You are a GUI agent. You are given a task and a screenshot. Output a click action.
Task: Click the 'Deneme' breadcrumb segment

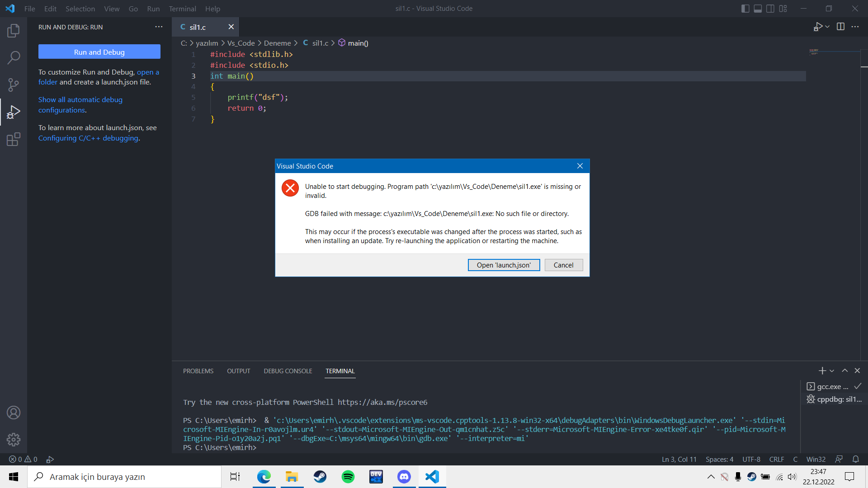[x=277, y=43]
